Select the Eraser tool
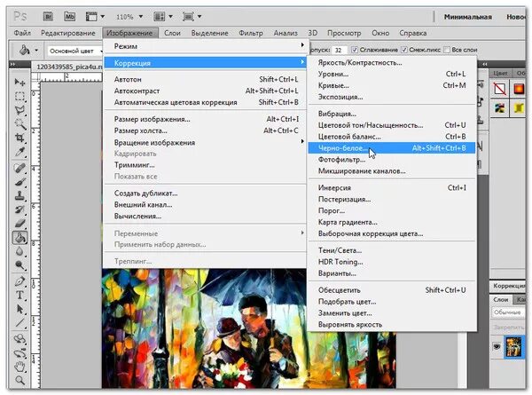Image resolution: width=532 pixels, height=395 pixels. coord(20,224)
